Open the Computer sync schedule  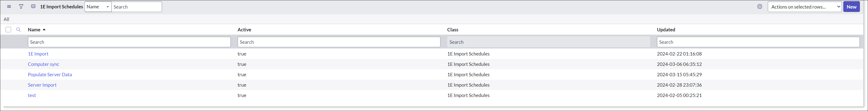pos(43,64)
